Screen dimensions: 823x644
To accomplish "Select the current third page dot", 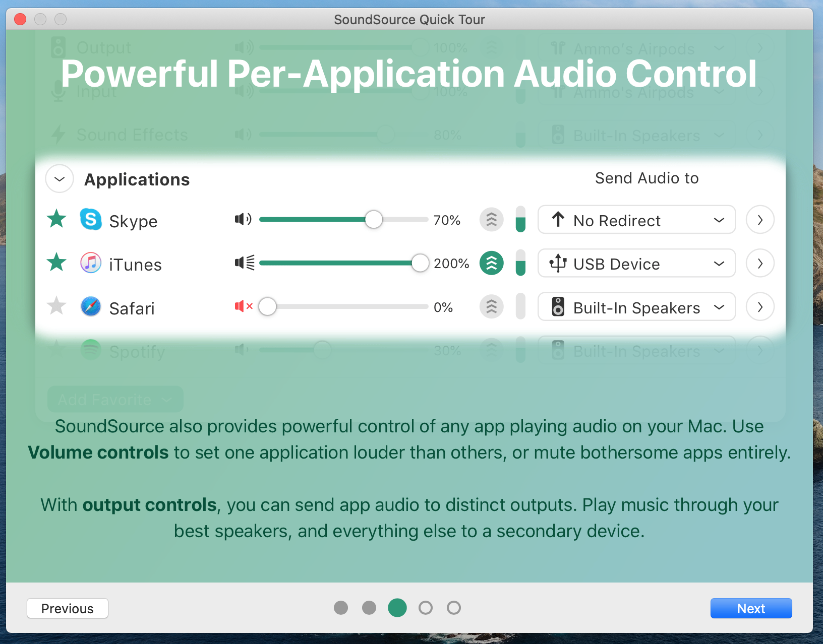I will click(x=397, y=608).
